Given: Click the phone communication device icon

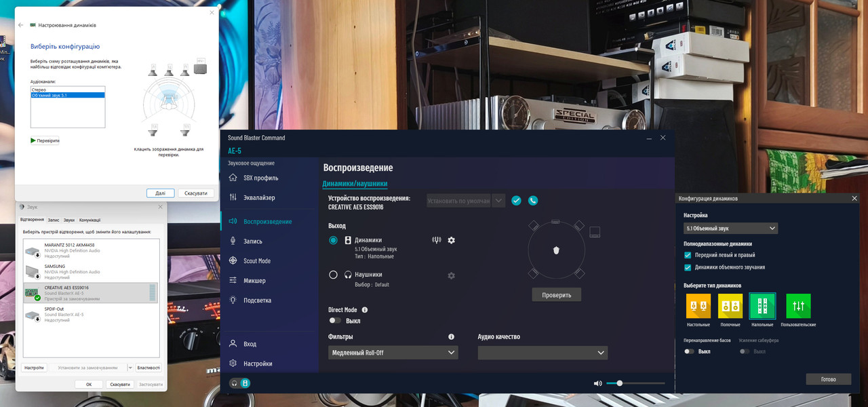Looking at the screenshot, I should coord(533,200).
